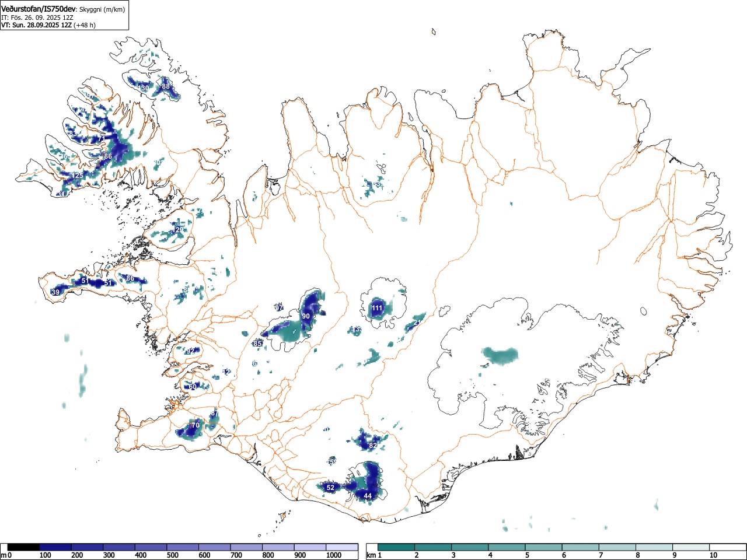Viewport: 747px width, 560px height.
Task: Click the valid time line 'VT: Sun. 28.09.2025 12Z'
Action: coord(36,25)
